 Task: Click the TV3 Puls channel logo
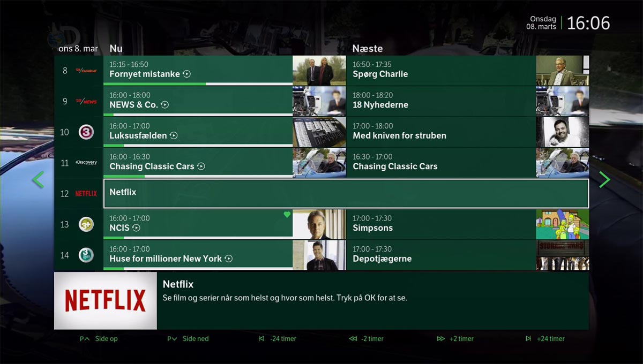pyautogui.click(x=86, y=255)
